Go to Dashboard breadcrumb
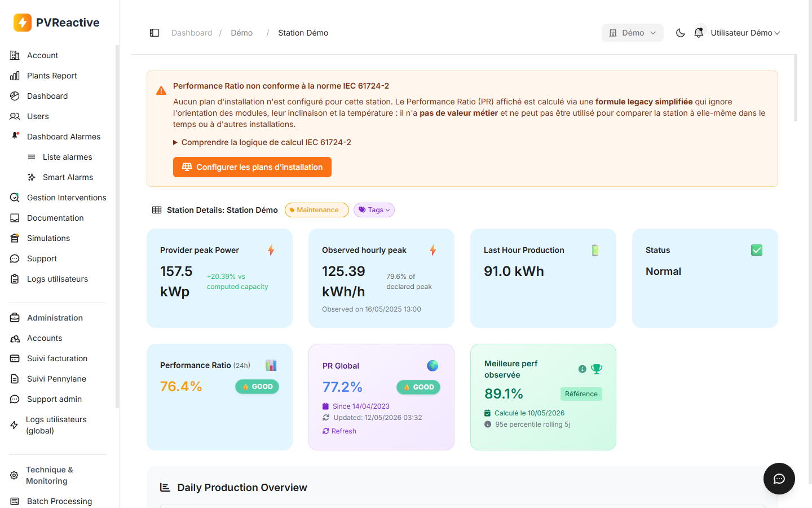Viewport: 812px width, 508px height. [x=192, y=33]
